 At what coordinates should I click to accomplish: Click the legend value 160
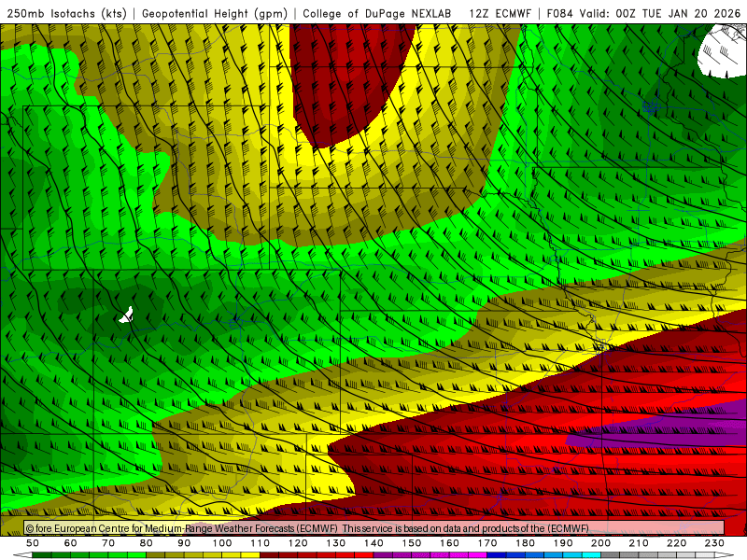pos(449,543)
